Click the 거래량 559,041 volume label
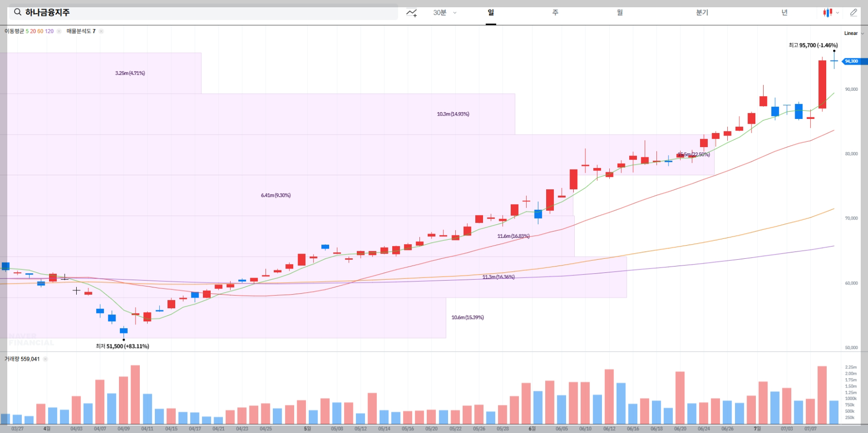Screen dimensions: 868x433 coord(22,359)
